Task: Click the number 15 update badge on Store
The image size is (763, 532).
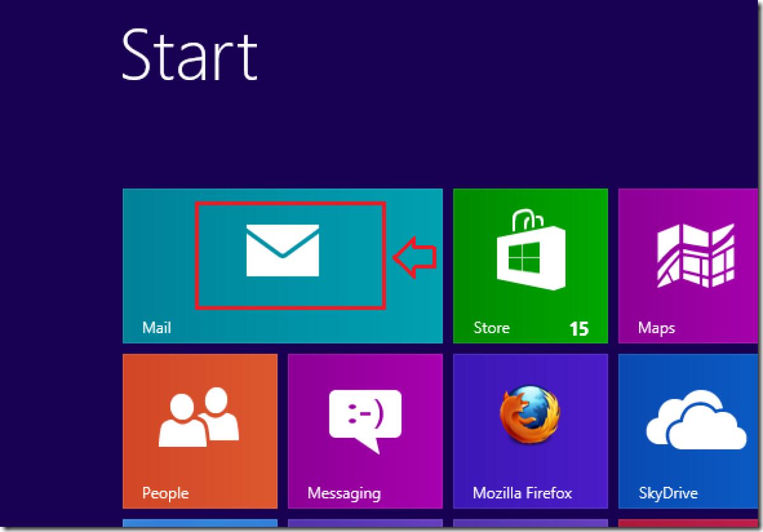Action: click(x=580, y=328)
